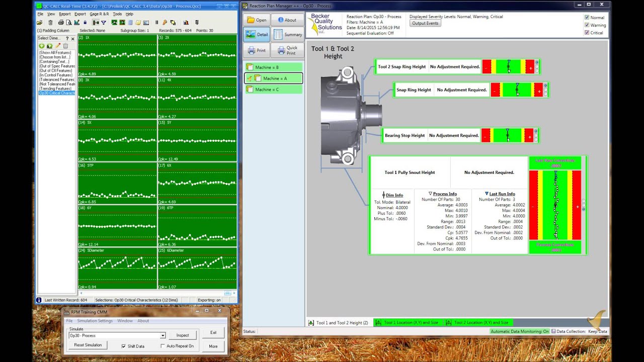The image size is (644, 362).
Task: Click the Exit button in RPM Training CMM
Action: pyautogui.click(x=213, y=332)
